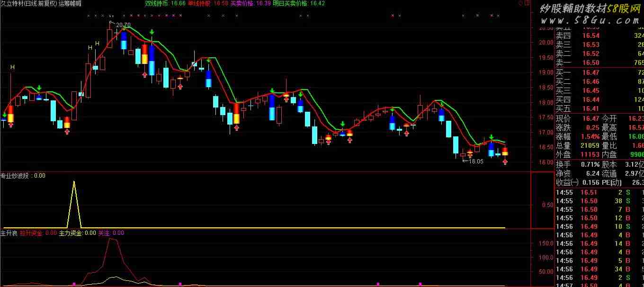644x287 pixels.
Task: Click the leftmost green down-arrow sell signal
Action: (x=4, y=115)
